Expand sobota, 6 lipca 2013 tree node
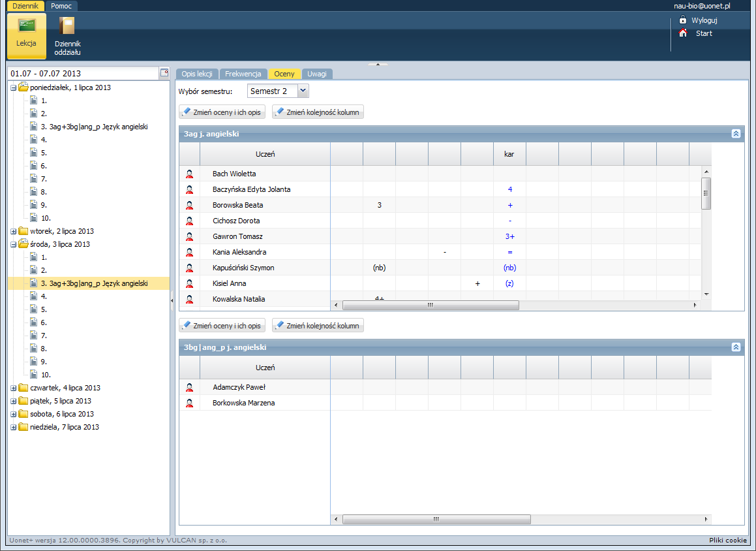The height and width of the screenshot is (551, 756). coord(14,414)
